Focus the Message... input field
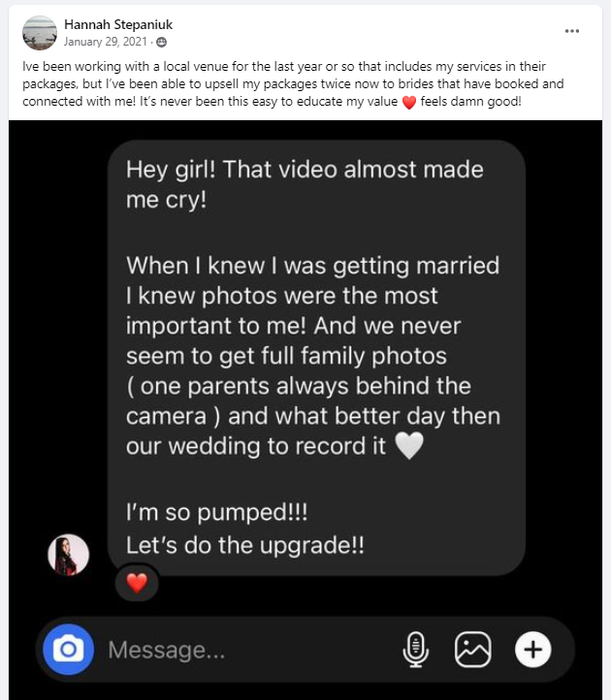 pyautogui.click(x=250, y=650)
